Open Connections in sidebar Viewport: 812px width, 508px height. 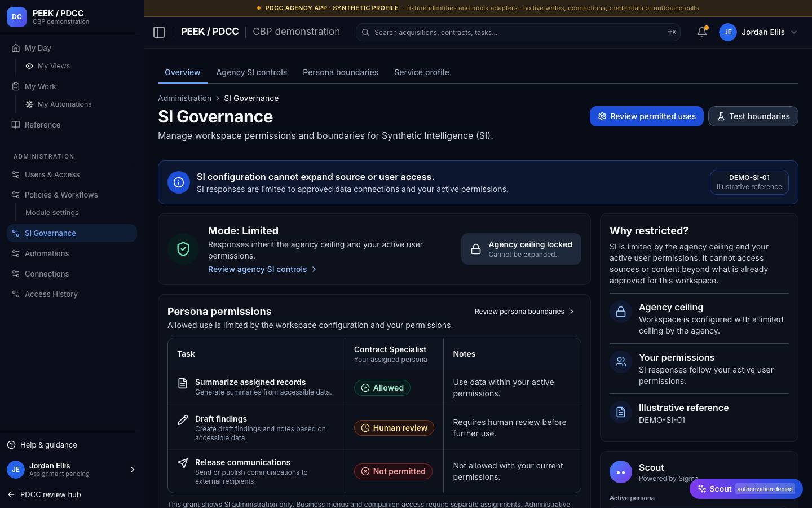[72, 274]
